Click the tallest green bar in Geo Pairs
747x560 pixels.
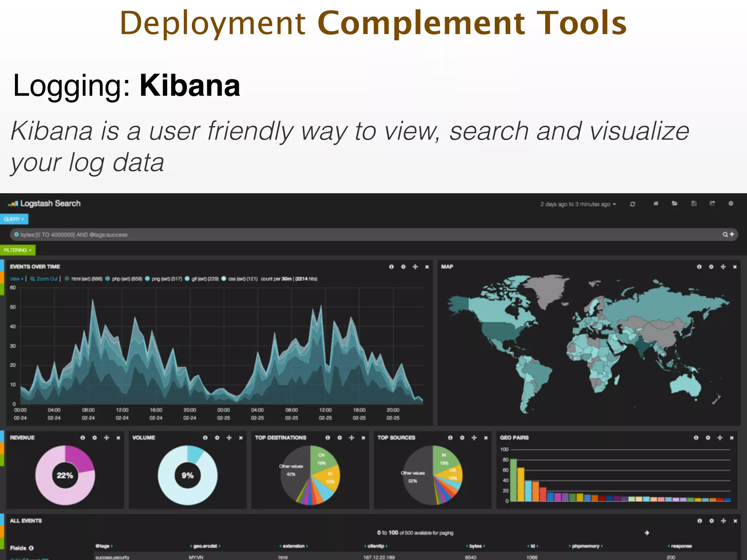514,480
